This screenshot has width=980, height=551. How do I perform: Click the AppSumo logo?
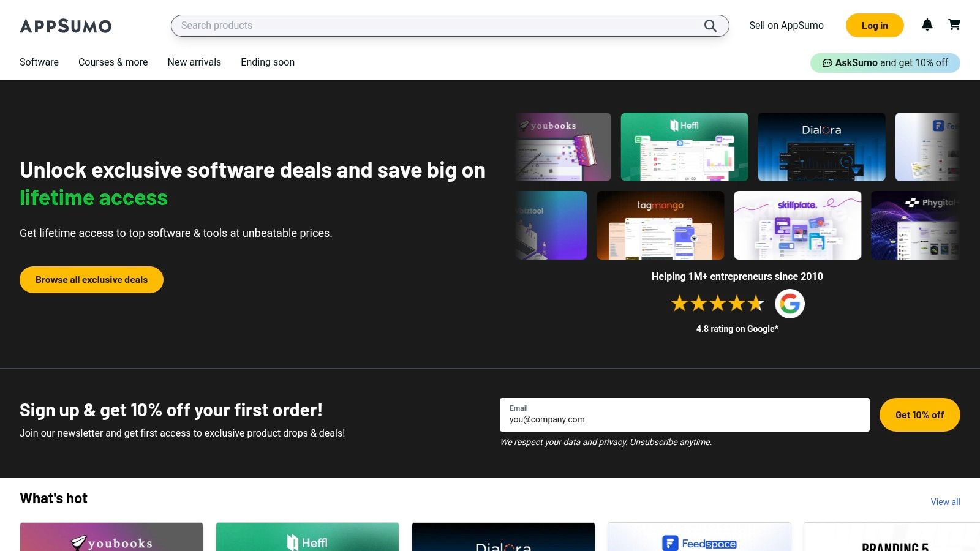pyautogui.click(x=66, y=26)
